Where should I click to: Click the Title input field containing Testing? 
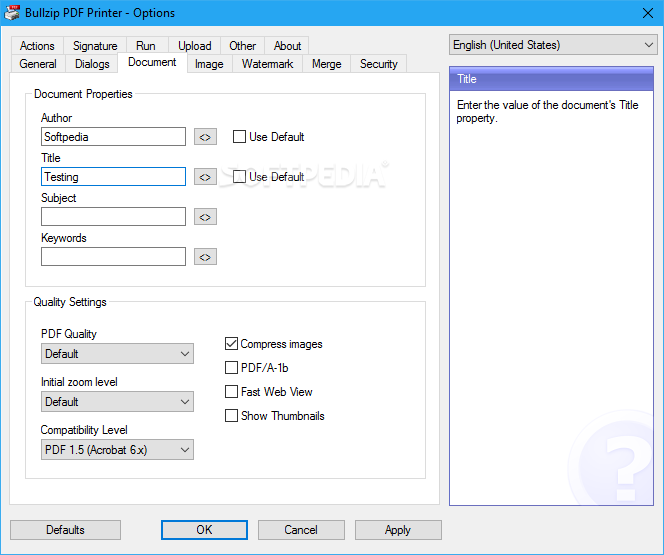point(113,177)
